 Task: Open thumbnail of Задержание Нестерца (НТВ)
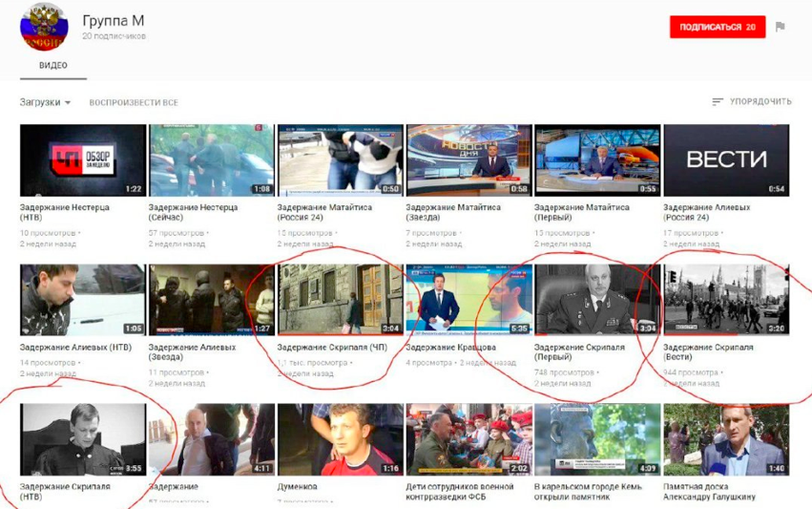83,160
